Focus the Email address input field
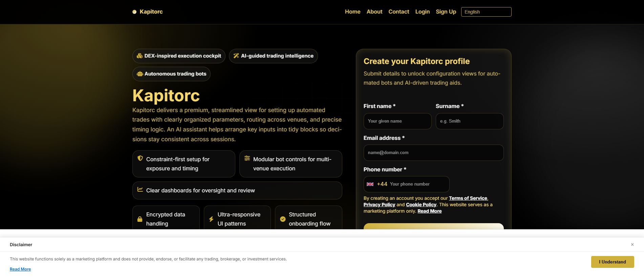Viewport: 644px width, 277px height. [x=434, y=153]
